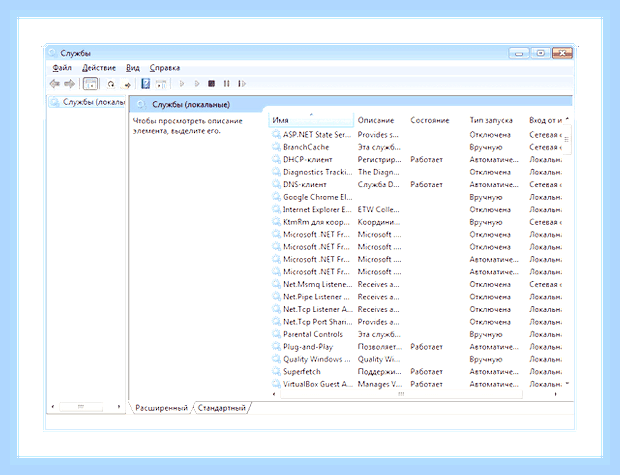Select the Internet Explorer E... service
The height and width of the screenshot is (475, 620).
coord(317,210)
